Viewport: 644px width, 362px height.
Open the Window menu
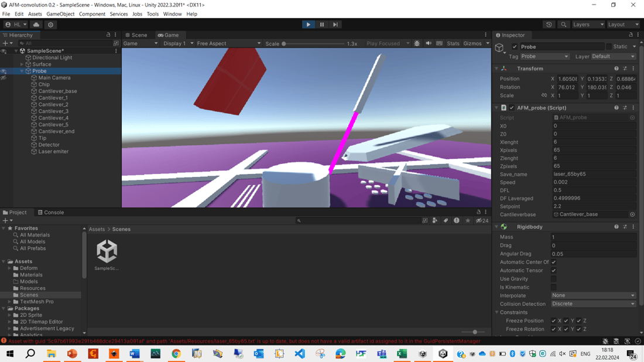(x=172, y=14)
